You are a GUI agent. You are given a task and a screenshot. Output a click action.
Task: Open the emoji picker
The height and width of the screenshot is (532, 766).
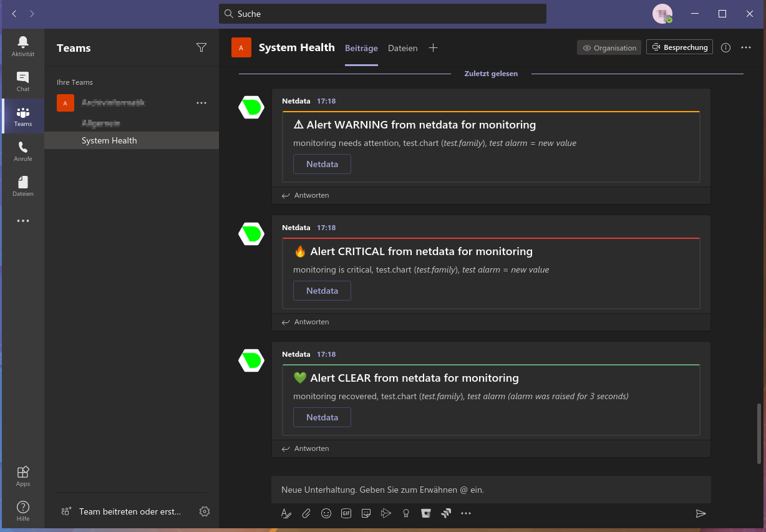click(326, 513)
